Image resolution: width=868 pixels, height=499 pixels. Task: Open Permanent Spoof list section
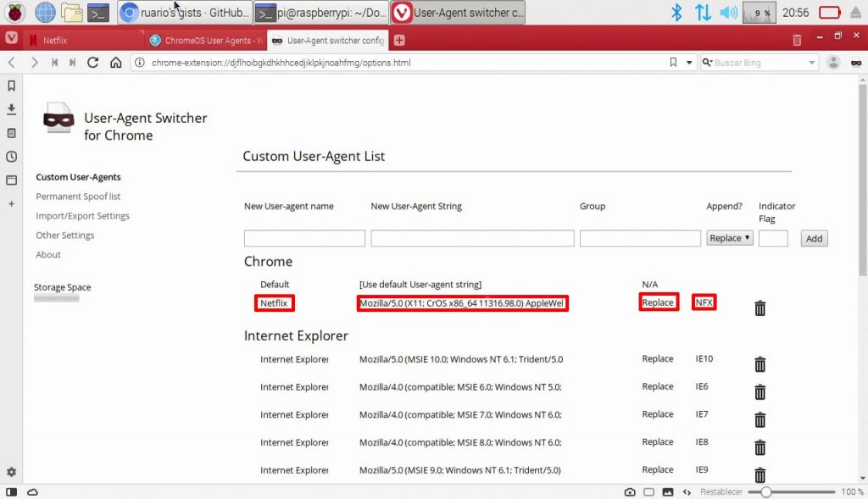78,197
